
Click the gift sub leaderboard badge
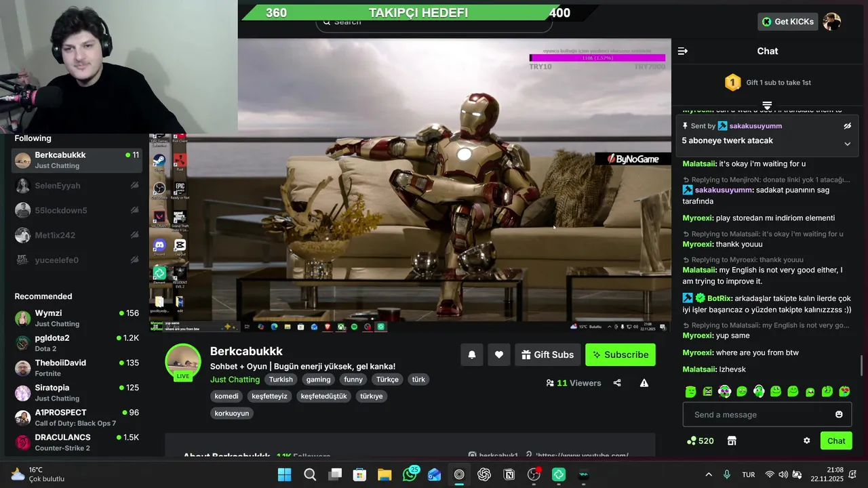[x=732, y=83]
